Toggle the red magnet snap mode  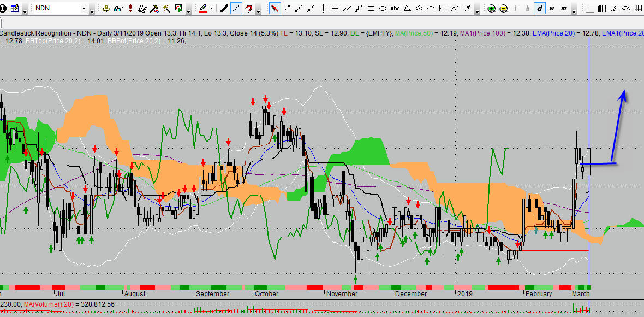(x=249, y=8)
